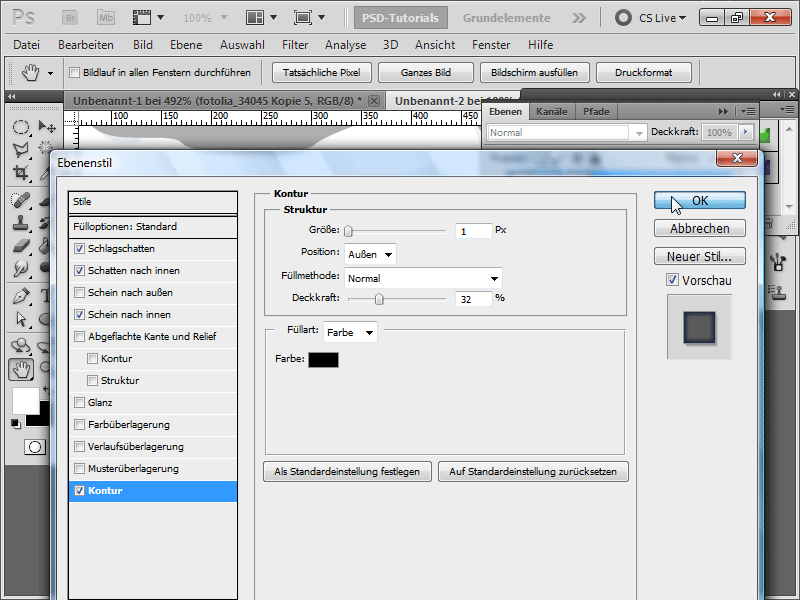Open the Ebene menu

pyautogui.click(x=186, y=45)
